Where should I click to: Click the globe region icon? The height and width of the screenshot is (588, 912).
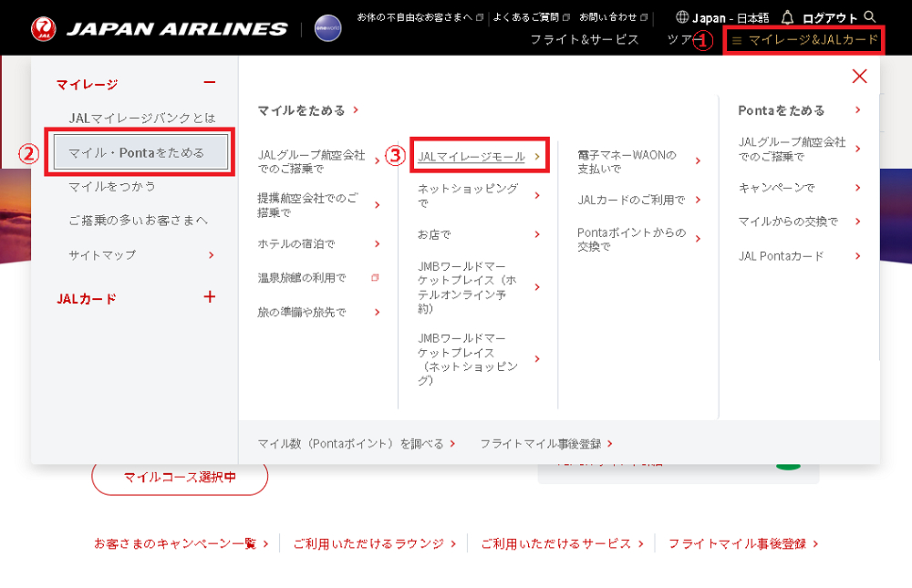pos(682,17)
